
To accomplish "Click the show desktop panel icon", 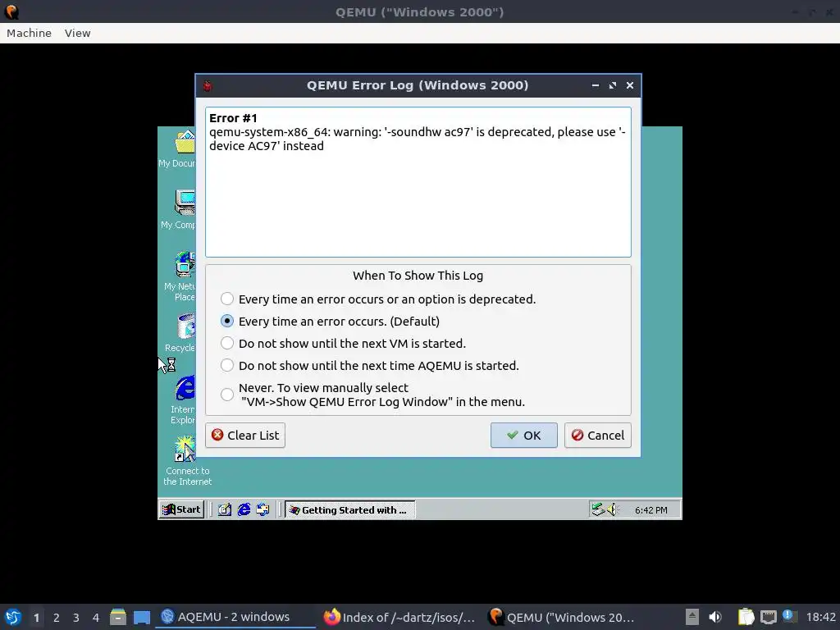I will pos(141,617).
